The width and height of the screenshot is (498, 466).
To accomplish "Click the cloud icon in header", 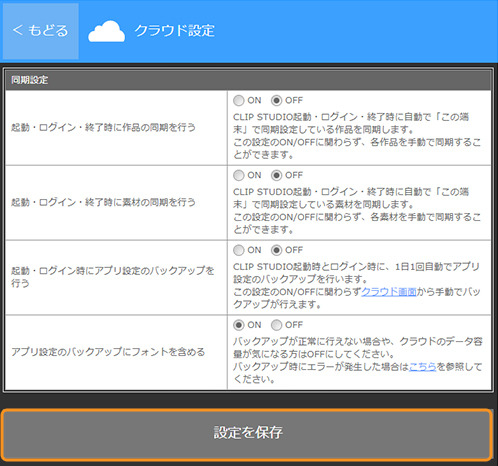I will click(x=106, y=31).
